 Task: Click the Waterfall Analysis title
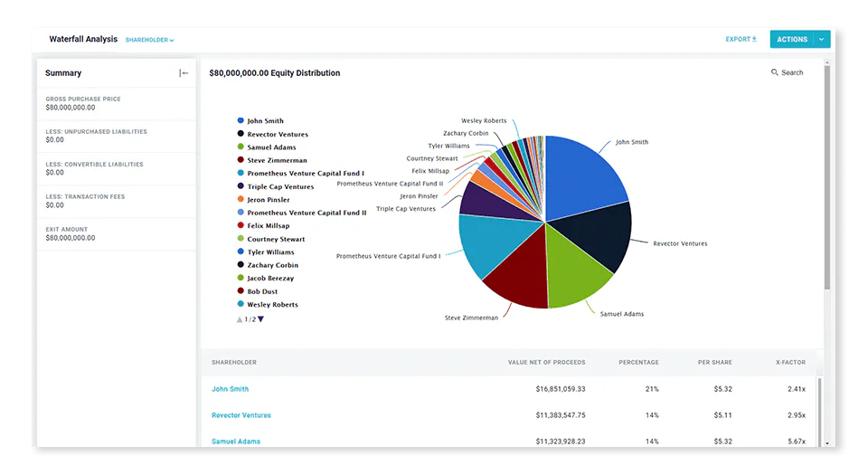pos(83,39)
